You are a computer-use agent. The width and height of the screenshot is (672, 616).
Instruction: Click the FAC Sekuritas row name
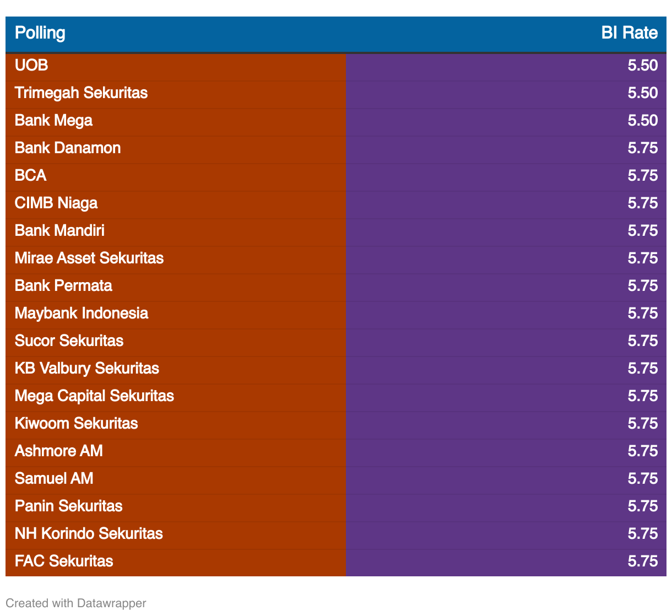[64, 561]
